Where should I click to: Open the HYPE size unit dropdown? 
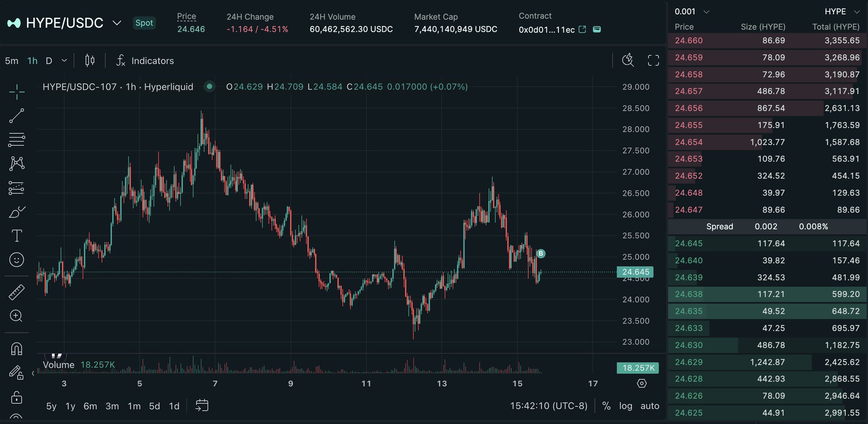click(x=841, y=11)
